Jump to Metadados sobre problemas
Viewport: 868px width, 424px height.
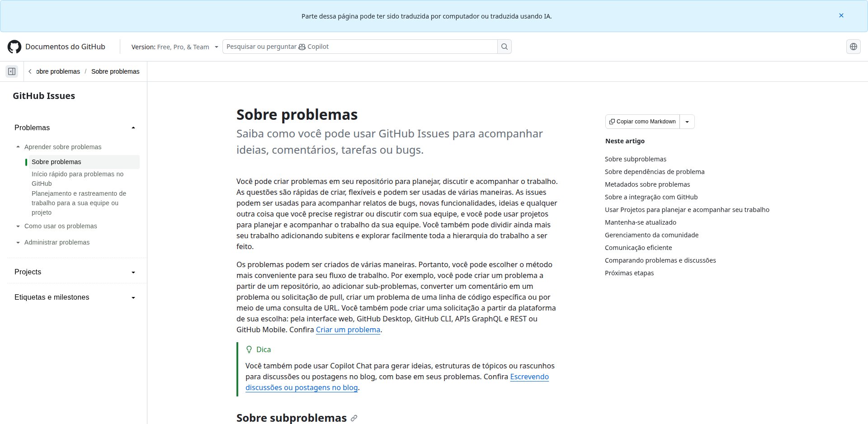tap(647, 184)
